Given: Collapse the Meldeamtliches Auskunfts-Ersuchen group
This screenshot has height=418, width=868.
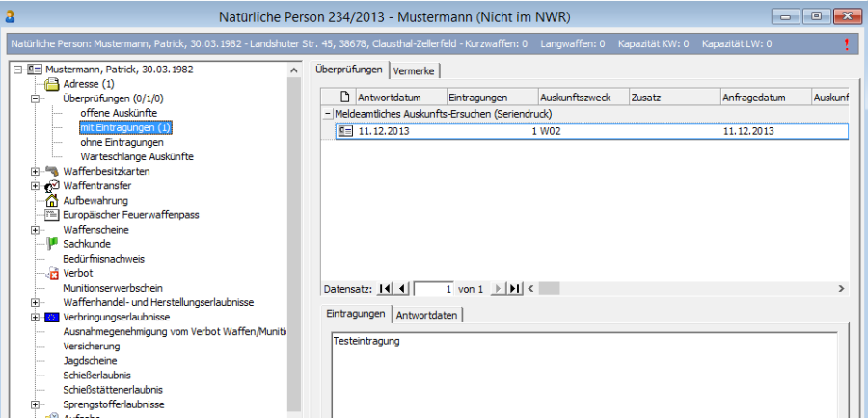Looking at the screenshot, I should 327,114.
